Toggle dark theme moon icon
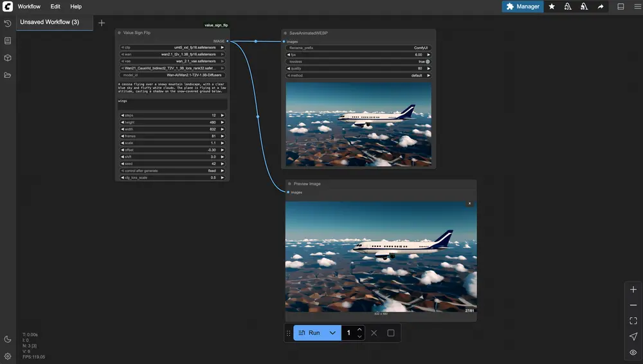Viewport: 643px width, 364px height. point(8,339)
